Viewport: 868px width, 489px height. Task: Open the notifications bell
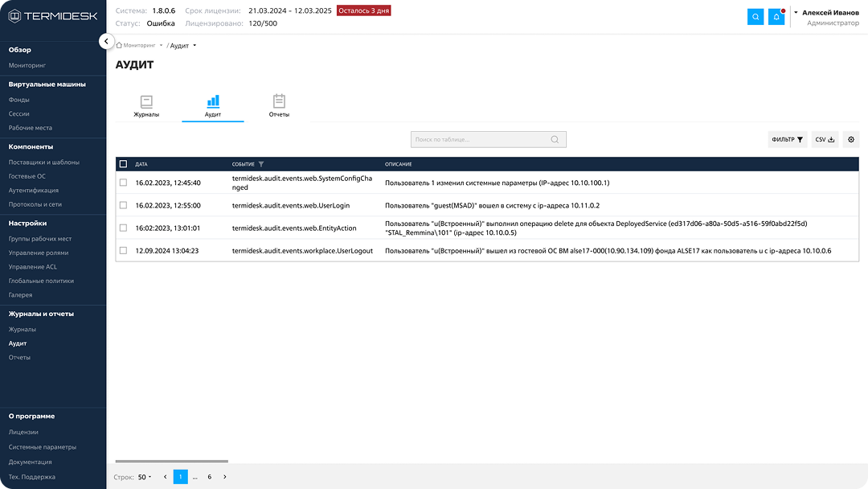coord(776,17)
